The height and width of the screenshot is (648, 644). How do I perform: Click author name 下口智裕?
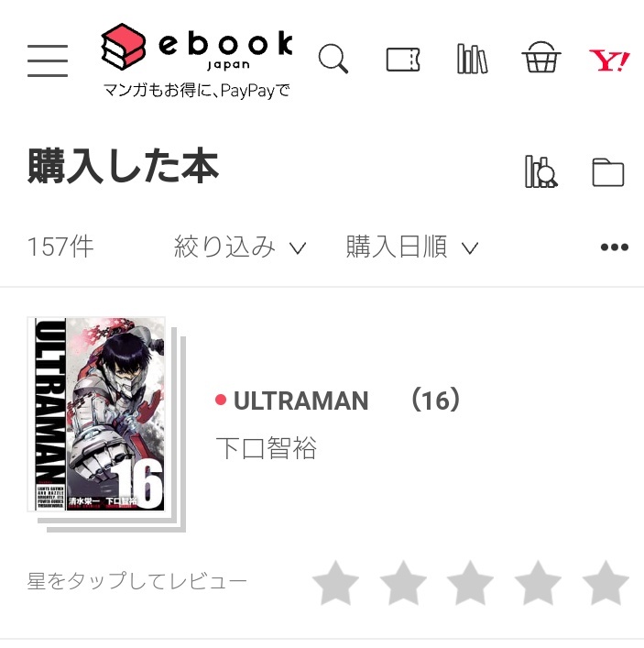click(x=266, y=448)
